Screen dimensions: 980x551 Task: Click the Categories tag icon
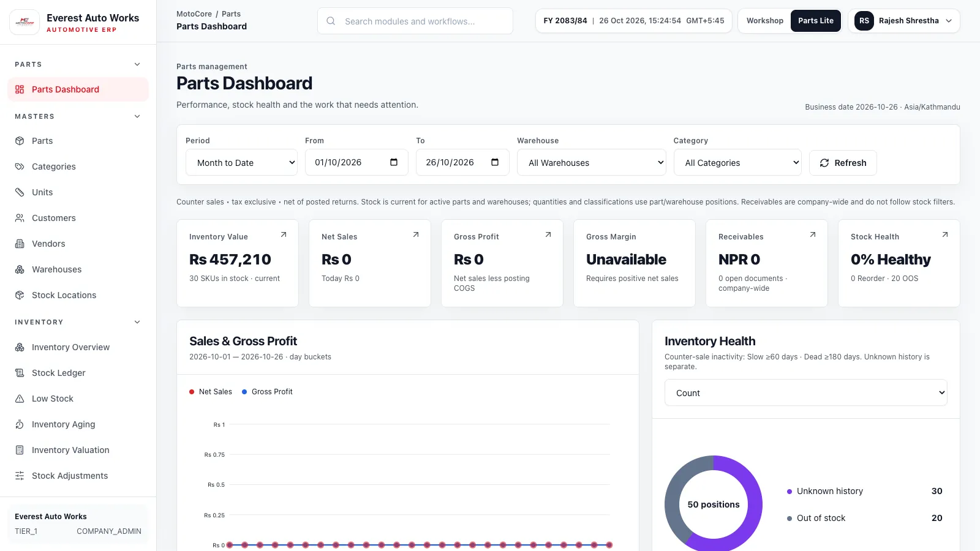pos(20,167)
